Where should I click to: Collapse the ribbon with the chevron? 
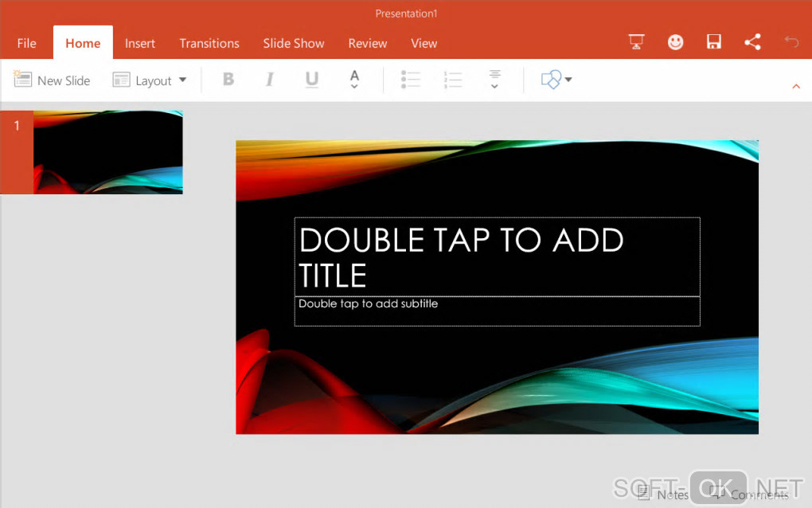point(796,86)
